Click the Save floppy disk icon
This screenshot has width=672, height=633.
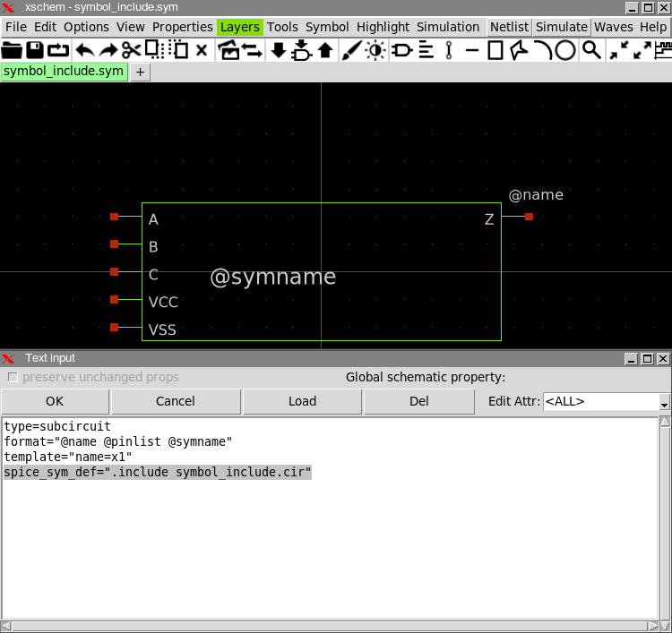click(36, 50)
